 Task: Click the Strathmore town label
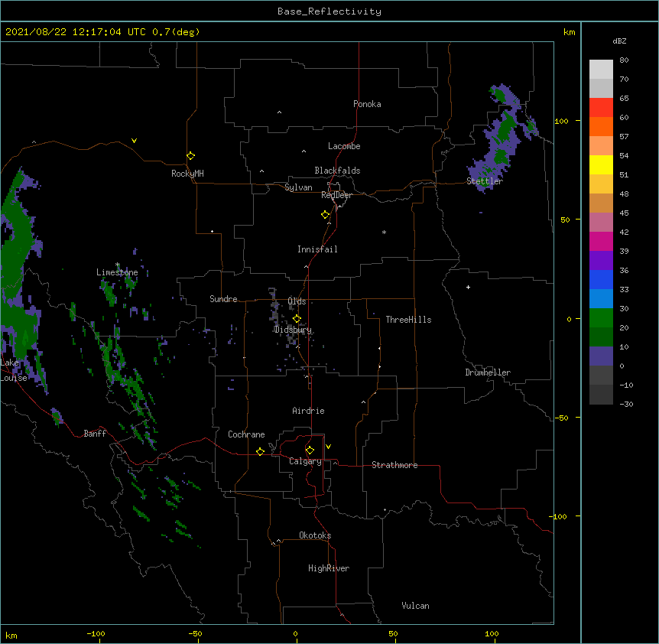coord(394,465)
